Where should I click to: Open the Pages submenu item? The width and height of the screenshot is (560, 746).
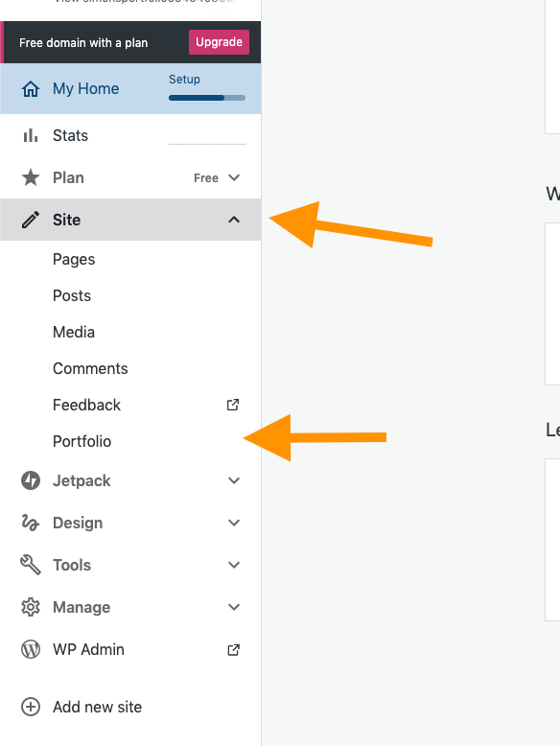coord(74,259)
